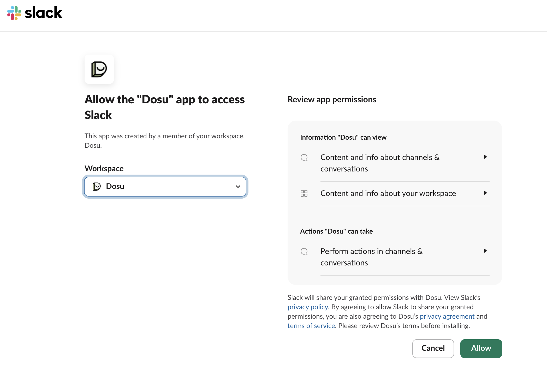Open the Workspace dropdown chevron
The width and height of the screenshot is (547, 392).
[238, 186]
